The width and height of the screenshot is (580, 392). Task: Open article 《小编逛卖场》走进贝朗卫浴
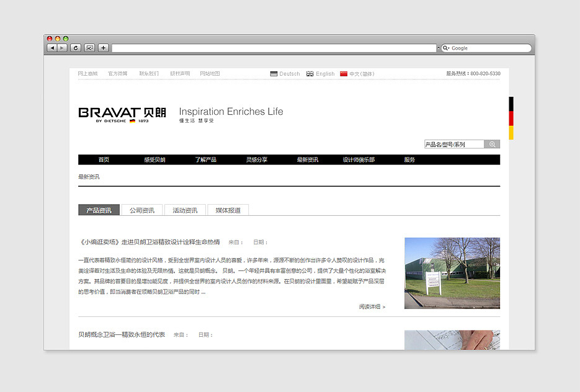[149, 243]
